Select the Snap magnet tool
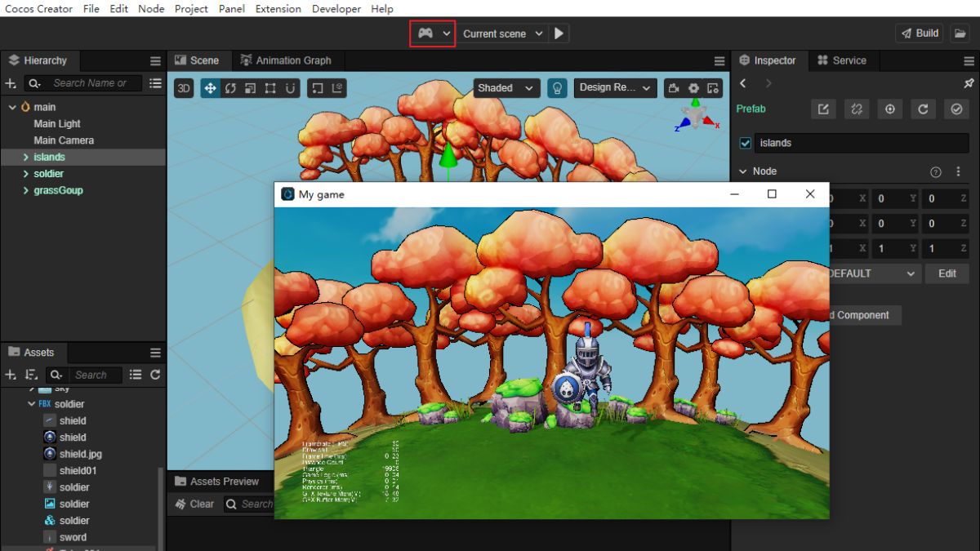Screen dimensions: 980x551 click(290, 88)
